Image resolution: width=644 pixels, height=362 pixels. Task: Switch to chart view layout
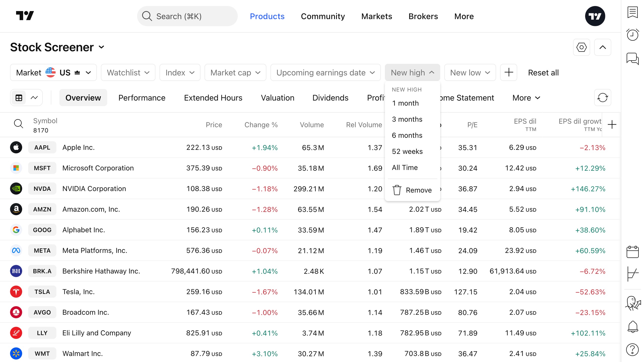click(34, 98)
